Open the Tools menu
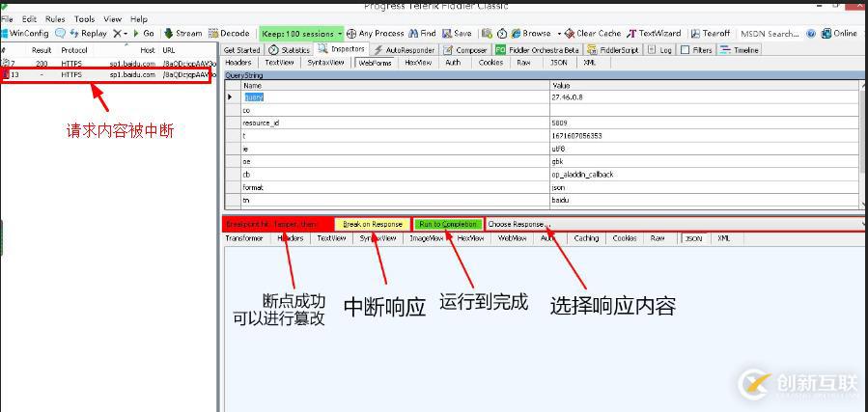This screenshot has width=868, height=412. (84, 18)
